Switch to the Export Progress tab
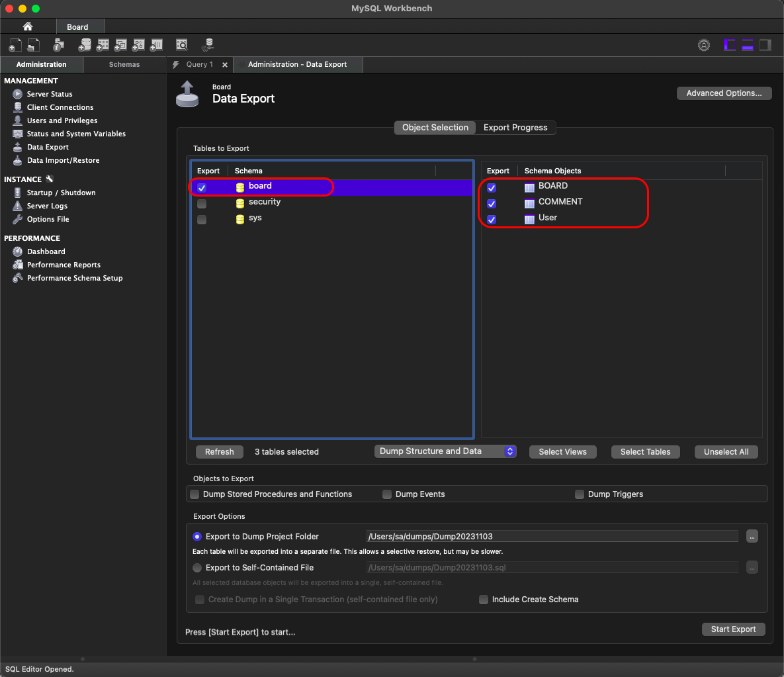Screen dimensions: 784x677 click(515, 128)
